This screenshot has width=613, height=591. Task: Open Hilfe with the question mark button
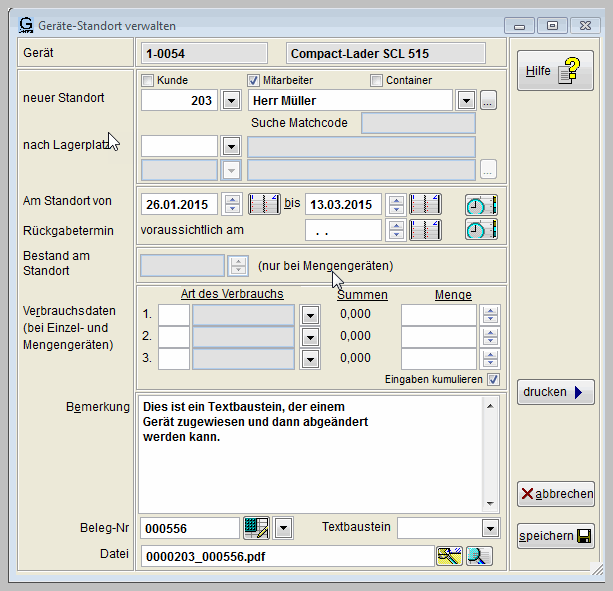(x=555, y=73)
